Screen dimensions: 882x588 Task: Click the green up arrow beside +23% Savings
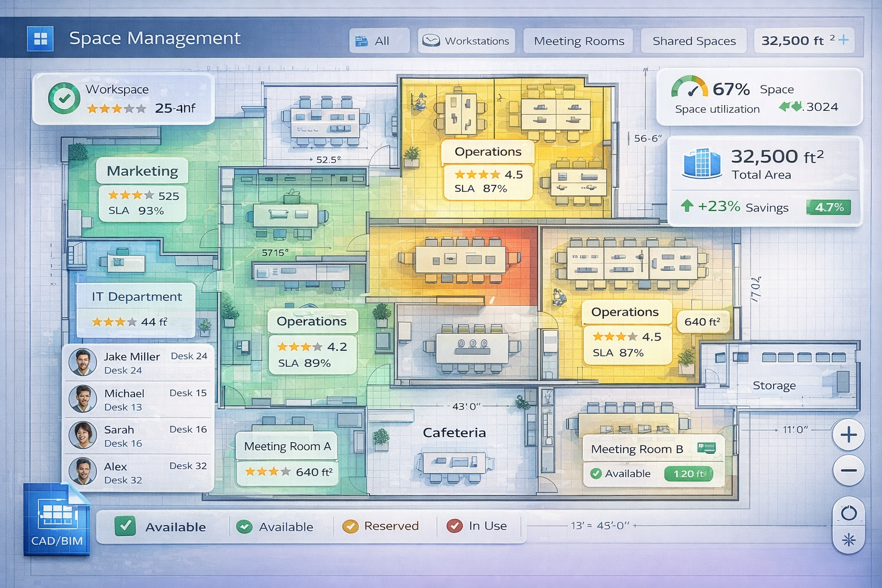pyautogui.click(x=688, y=207)
